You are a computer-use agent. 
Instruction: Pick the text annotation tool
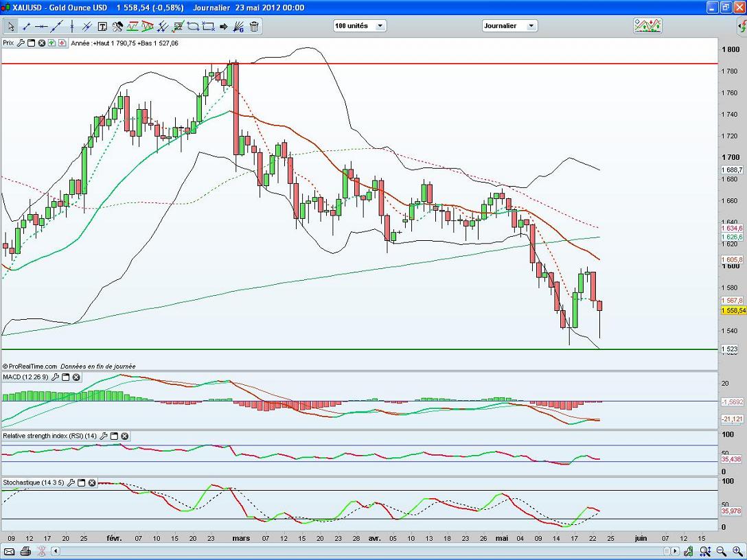[102, 27]
